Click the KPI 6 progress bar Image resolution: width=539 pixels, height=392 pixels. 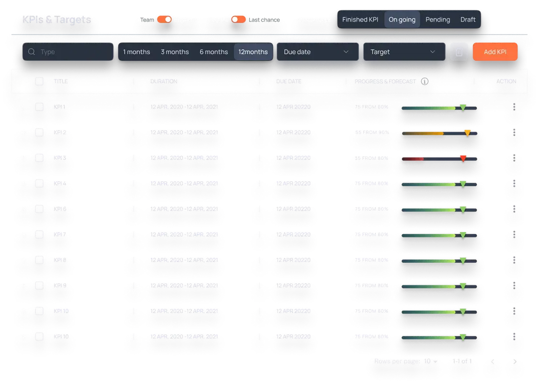pyautogui.click(x=439, y=210)
